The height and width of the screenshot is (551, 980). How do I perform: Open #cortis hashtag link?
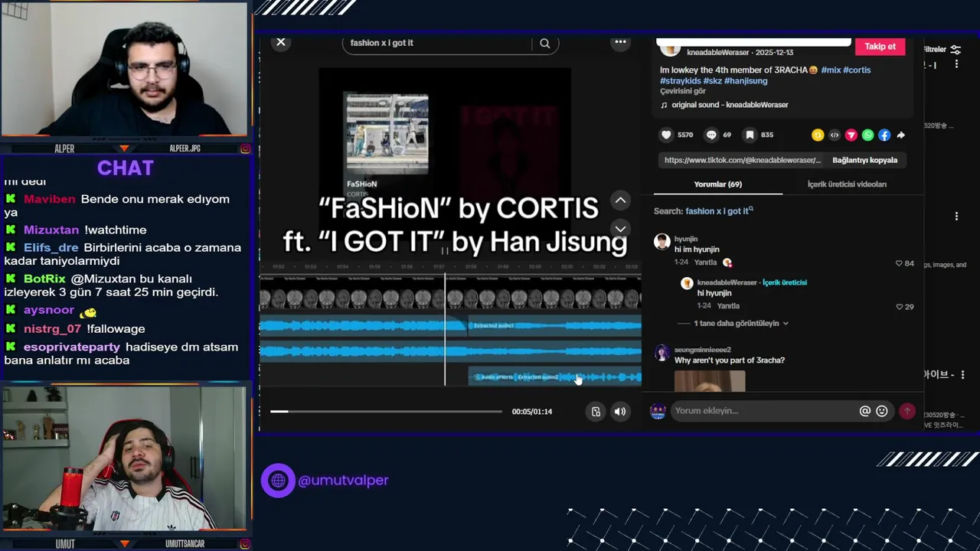coord(857,70)
